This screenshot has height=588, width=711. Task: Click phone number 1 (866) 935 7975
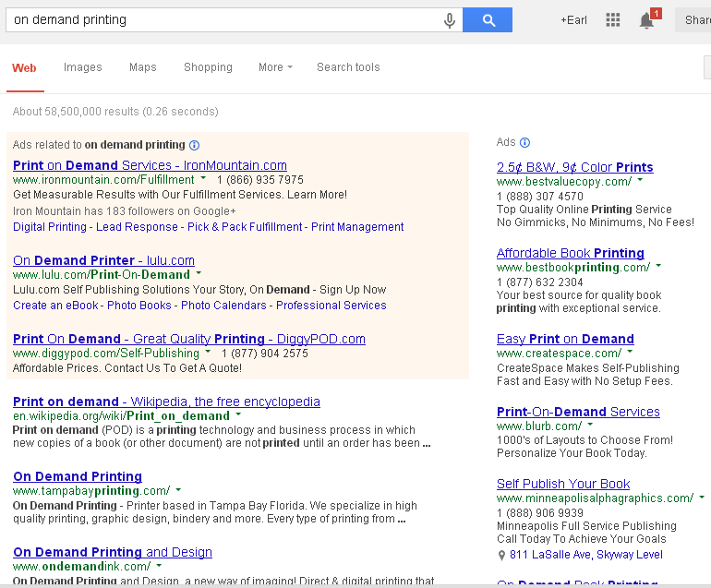coord(260,180)
